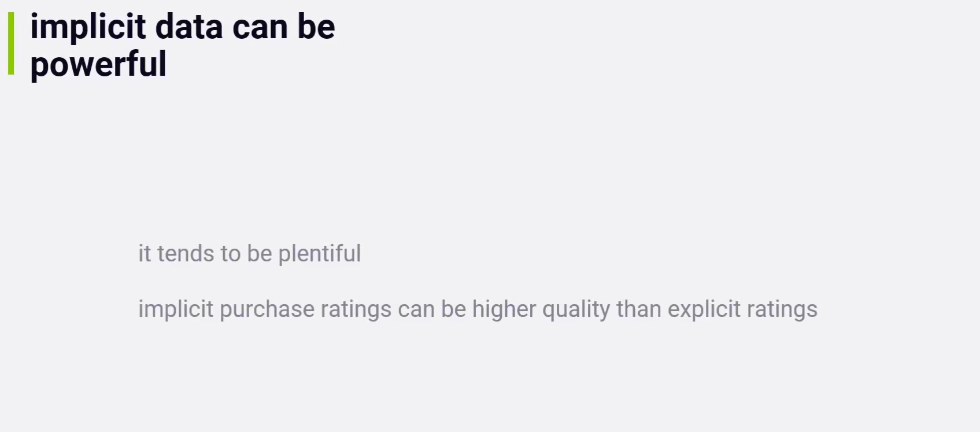Viewport: 980px width, 432px height.
Task: Click the word "plentiful" in the first line
Action: (x=320, y=253)
